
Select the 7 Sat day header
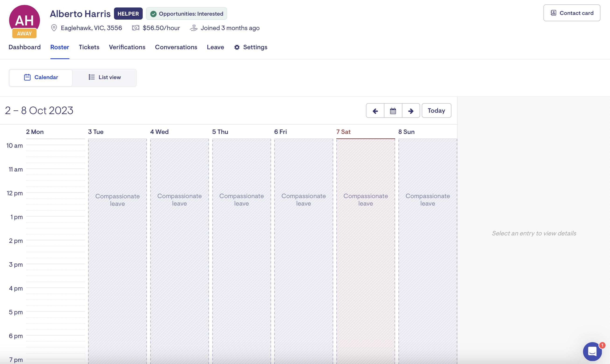point(343,132)
